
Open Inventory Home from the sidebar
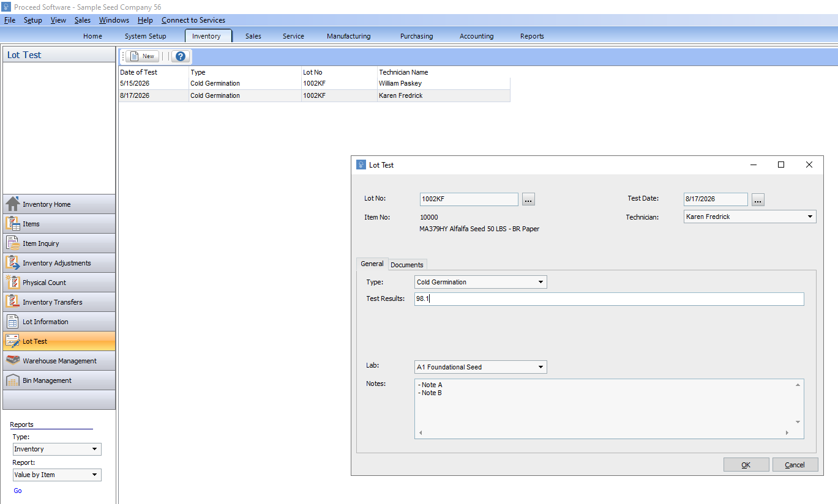click(x=59, y=204)
